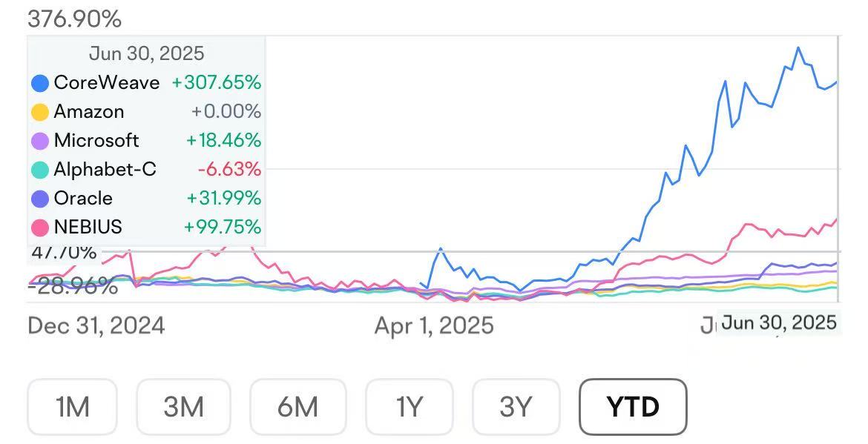Screen dimensions: 868x444
Task: Select the 3Y time range
Action: point(516,406)
